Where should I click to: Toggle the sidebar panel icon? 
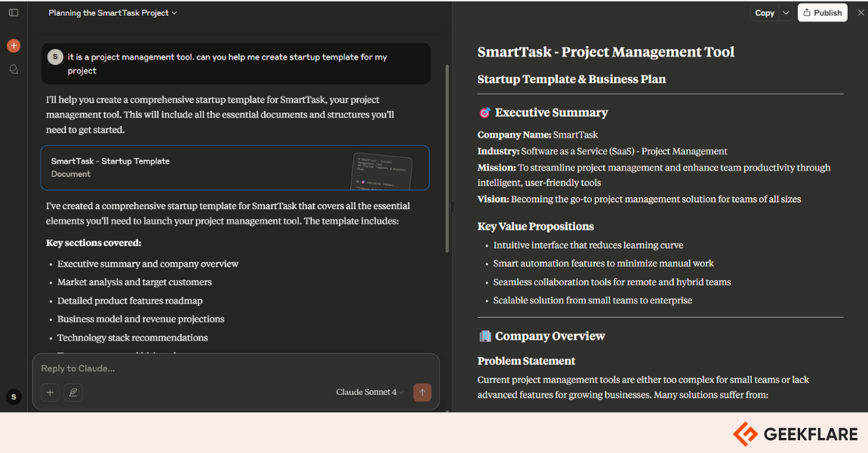click(14, 12)
